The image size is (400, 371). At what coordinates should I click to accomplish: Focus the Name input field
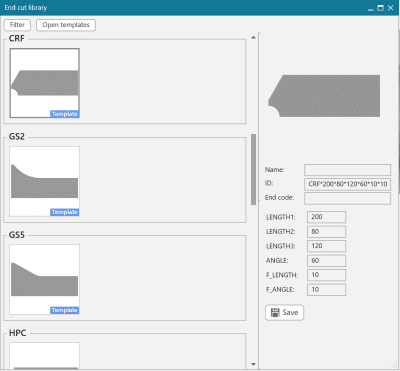click(x=347, y=170)
